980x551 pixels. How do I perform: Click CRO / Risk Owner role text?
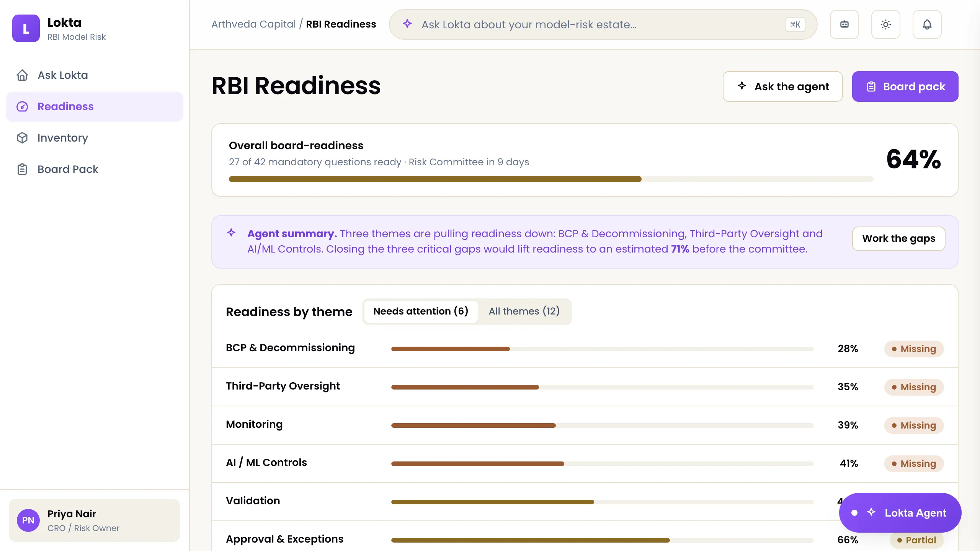pos(83,528)
